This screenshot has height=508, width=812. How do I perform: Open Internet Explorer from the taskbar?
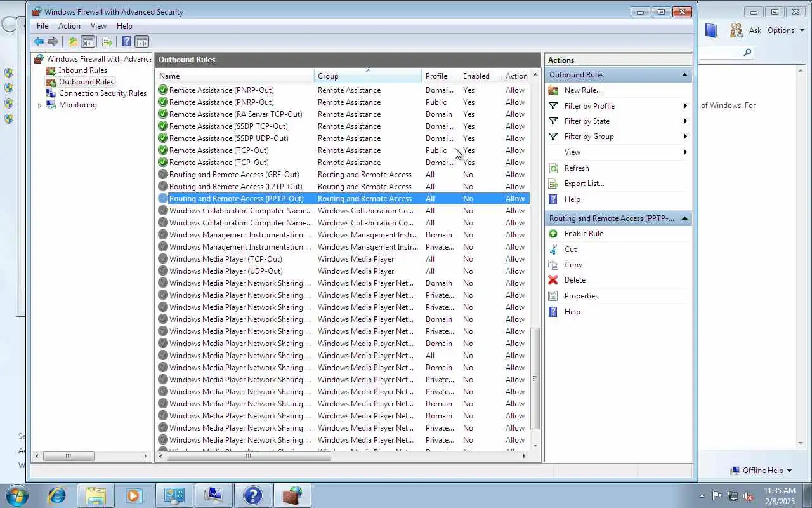coord(57,495)
